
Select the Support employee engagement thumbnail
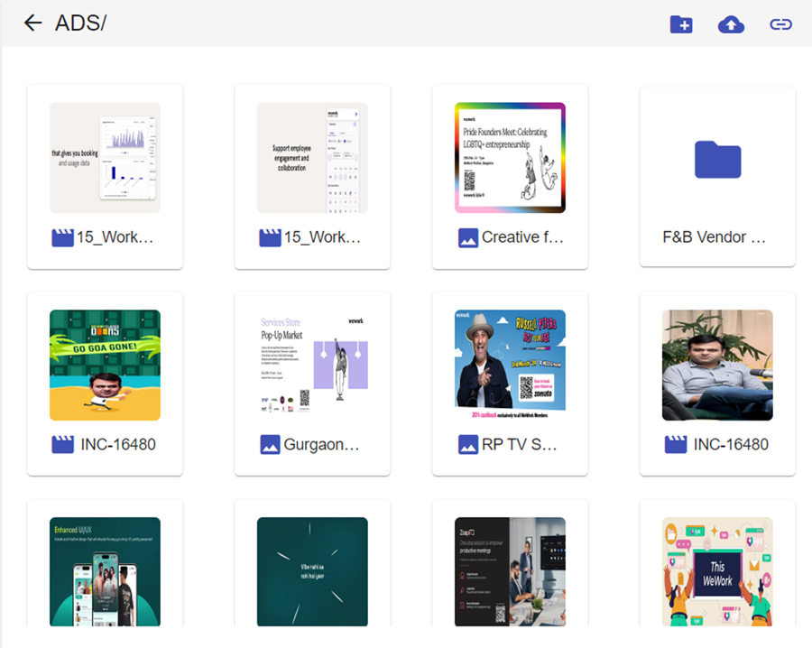(x=312, y=157)
